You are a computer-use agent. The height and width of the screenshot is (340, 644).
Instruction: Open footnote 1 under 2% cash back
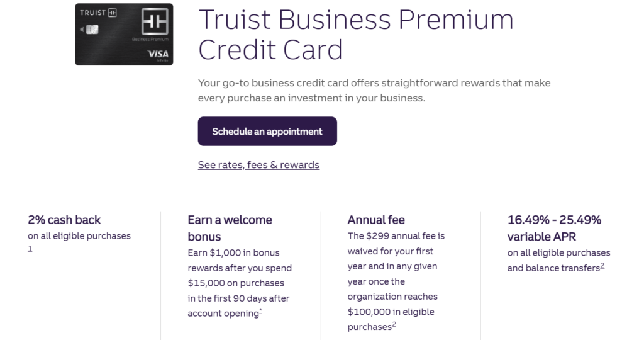pos(30,249)
